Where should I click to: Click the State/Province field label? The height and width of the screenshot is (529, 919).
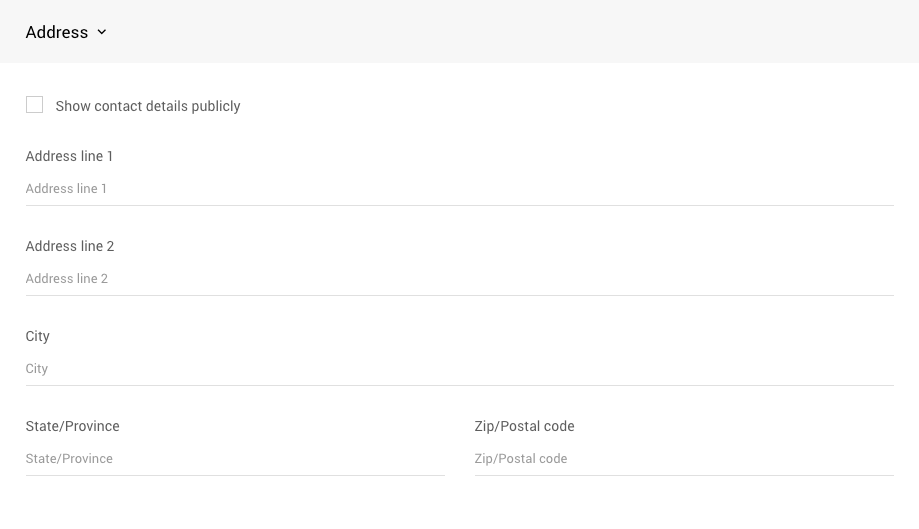point(73,426)
